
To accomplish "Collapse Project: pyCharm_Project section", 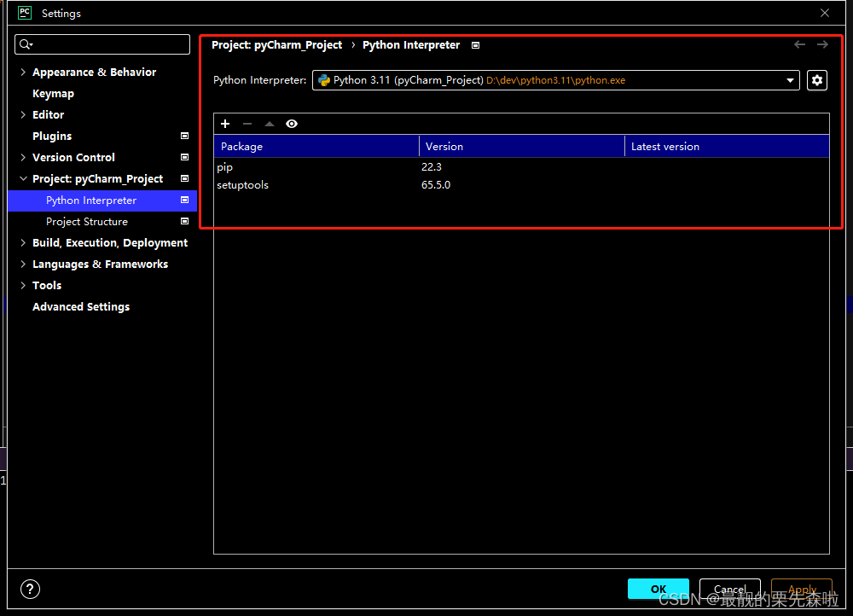I will tap(23, 178).
